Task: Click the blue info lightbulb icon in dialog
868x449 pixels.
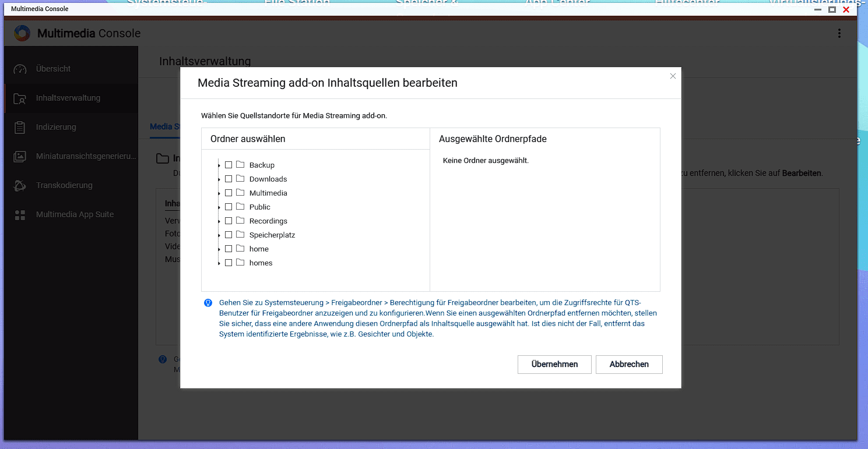Action: (208, 303)
